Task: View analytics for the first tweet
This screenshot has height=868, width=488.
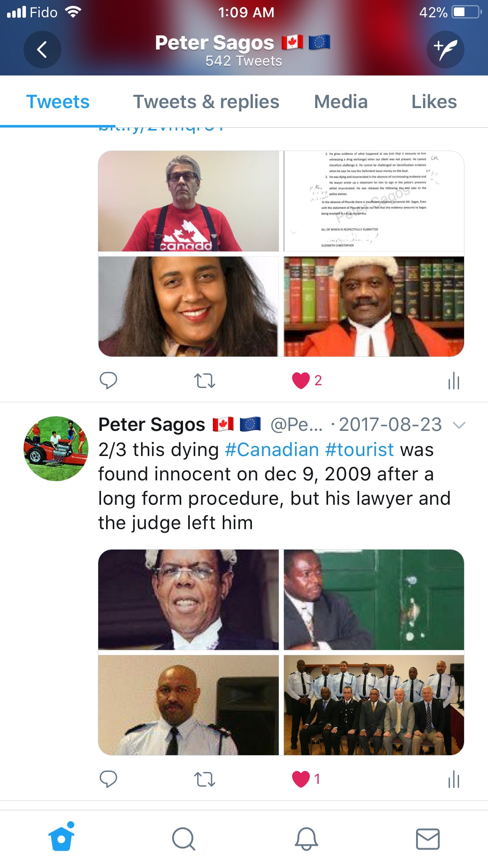Action: click(454, 381)
